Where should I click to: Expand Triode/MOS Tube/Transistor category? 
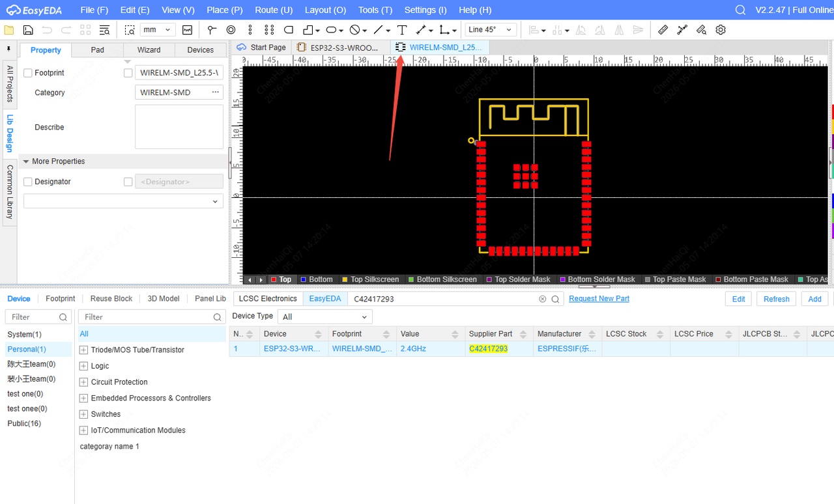[x=83, y=350]
